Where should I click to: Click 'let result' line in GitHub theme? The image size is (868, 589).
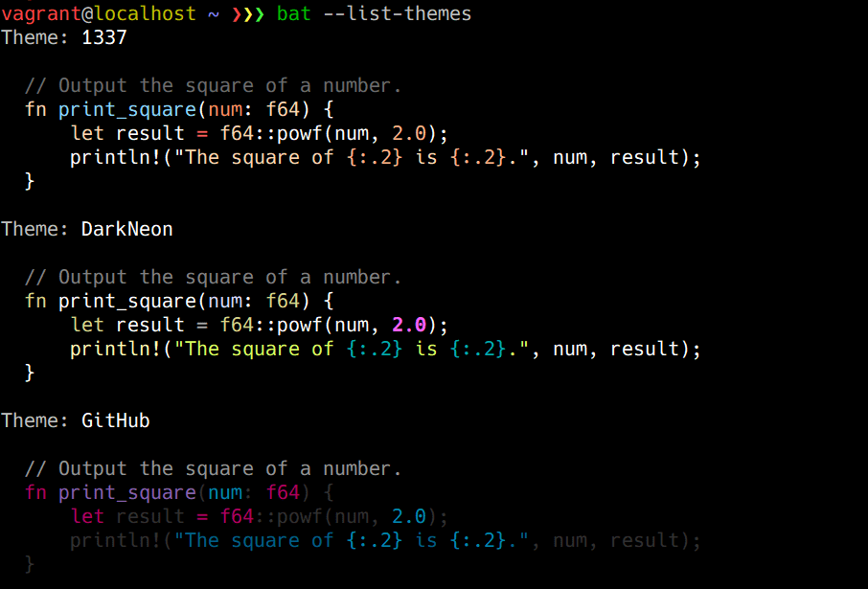pyautogui.click(x=259, y=516)
